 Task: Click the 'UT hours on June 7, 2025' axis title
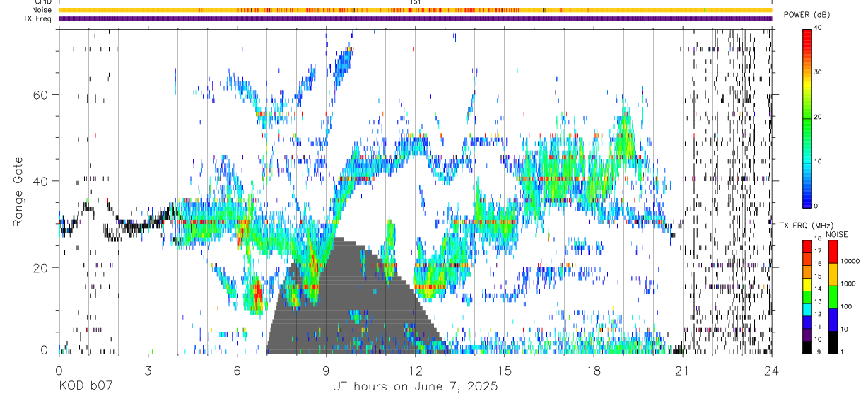click(415, 387)
